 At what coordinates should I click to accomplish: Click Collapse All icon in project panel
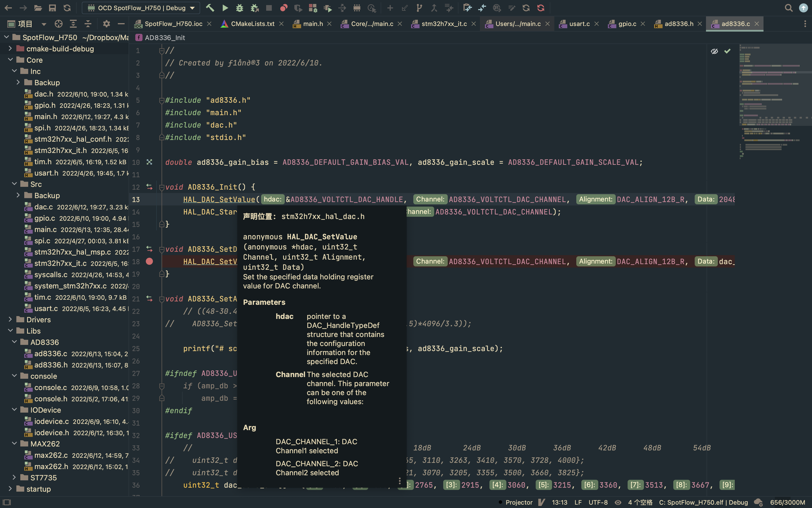coord(88,23)
